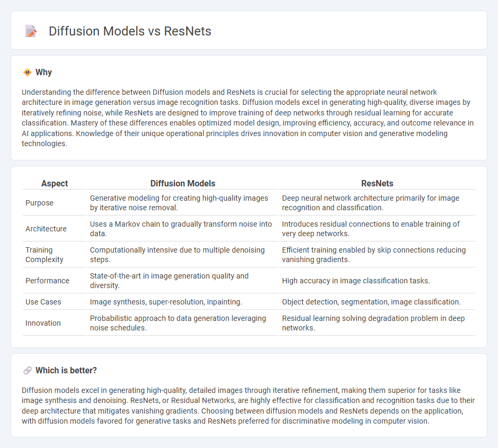Click the ResNets column header

[377, 184]
